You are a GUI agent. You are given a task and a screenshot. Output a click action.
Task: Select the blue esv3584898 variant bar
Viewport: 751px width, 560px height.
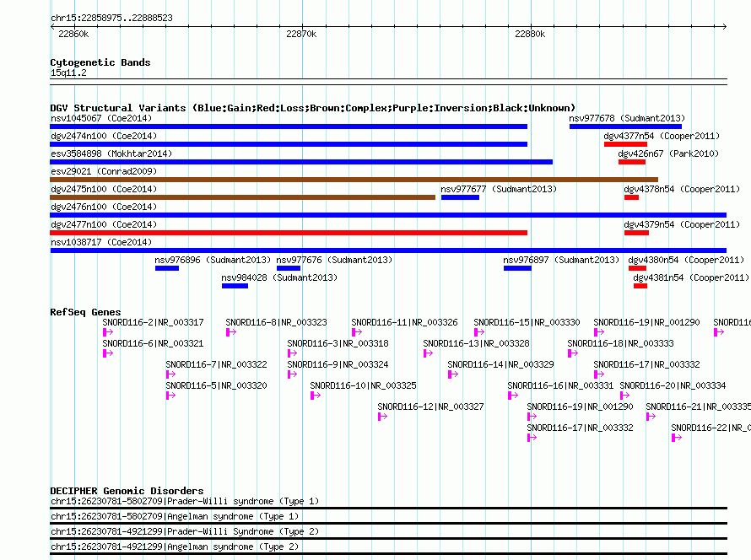pos(301,162)
